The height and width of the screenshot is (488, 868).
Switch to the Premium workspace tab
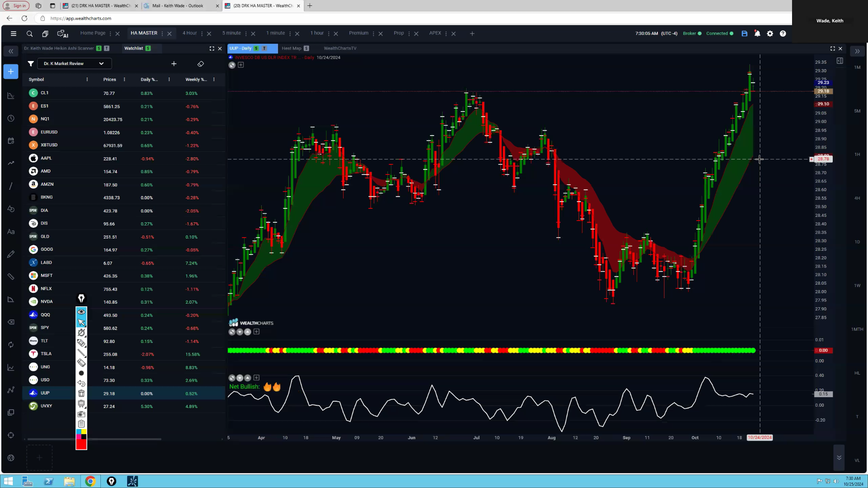click(x=359, y=33)
